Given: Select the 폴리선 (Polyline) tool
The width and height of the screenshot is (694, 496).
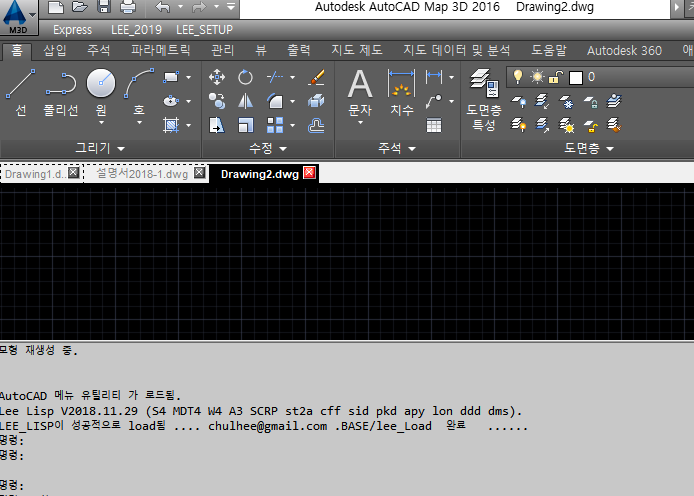Looking at the screenshot, I should click(x=61, y=92).
